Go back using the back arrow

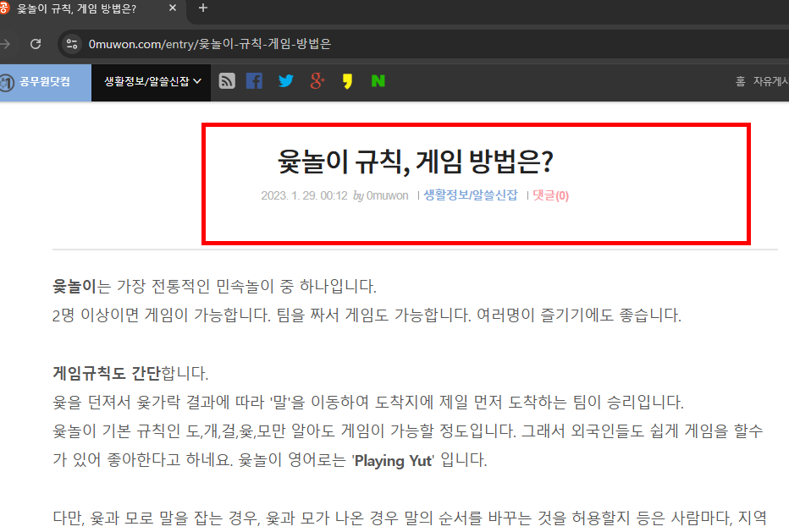click(7, 44)
